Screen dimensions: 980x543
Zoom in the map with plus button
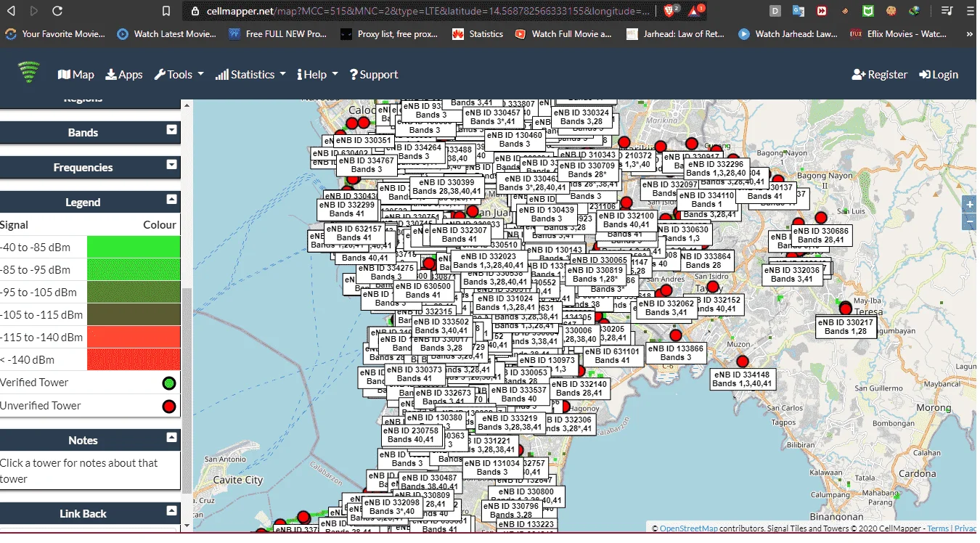pyautogui.click(x=969, y=205)
